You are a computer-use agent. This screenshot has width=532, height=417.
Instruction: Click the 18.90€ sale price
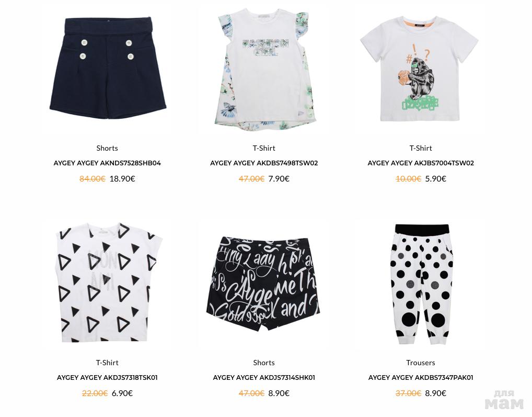point(122,178)
